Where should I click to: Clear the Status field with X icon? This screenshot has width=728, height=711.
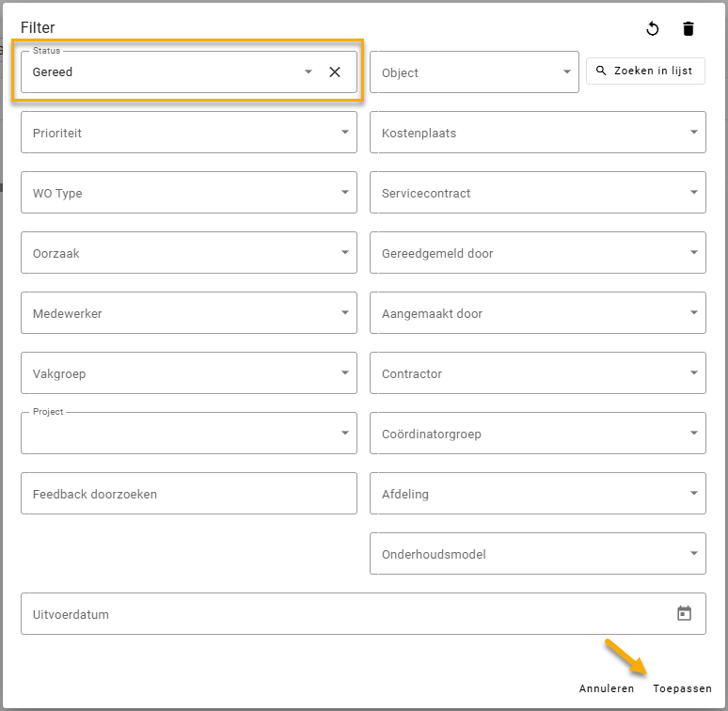point(335,72)
